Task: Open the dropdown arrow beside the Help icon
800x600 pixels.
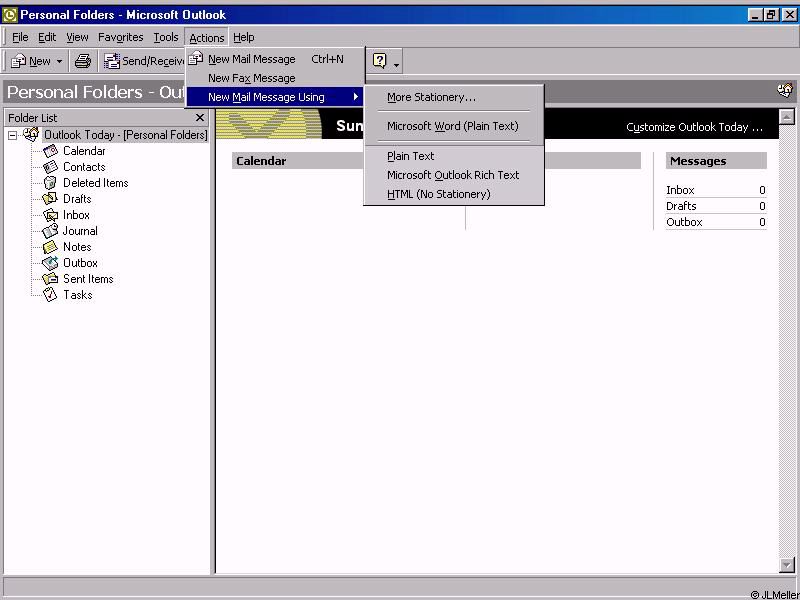Action: (396, 65)
